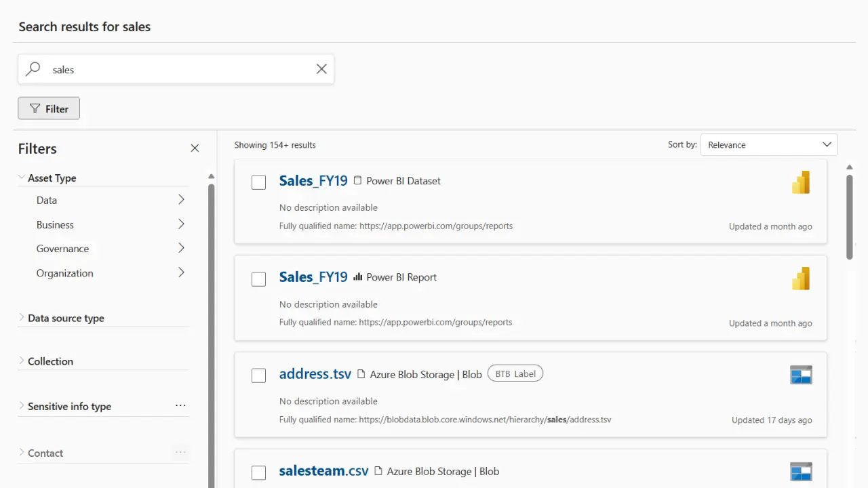
Task: Open the address.tsv asset link
Action: point(315,374)
